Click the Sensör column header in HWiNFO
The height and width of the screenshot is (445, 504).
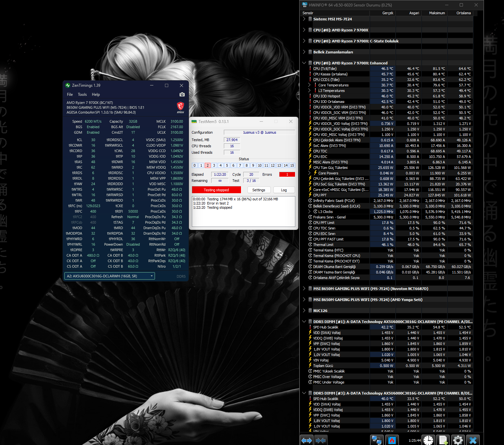coord(335,13)
